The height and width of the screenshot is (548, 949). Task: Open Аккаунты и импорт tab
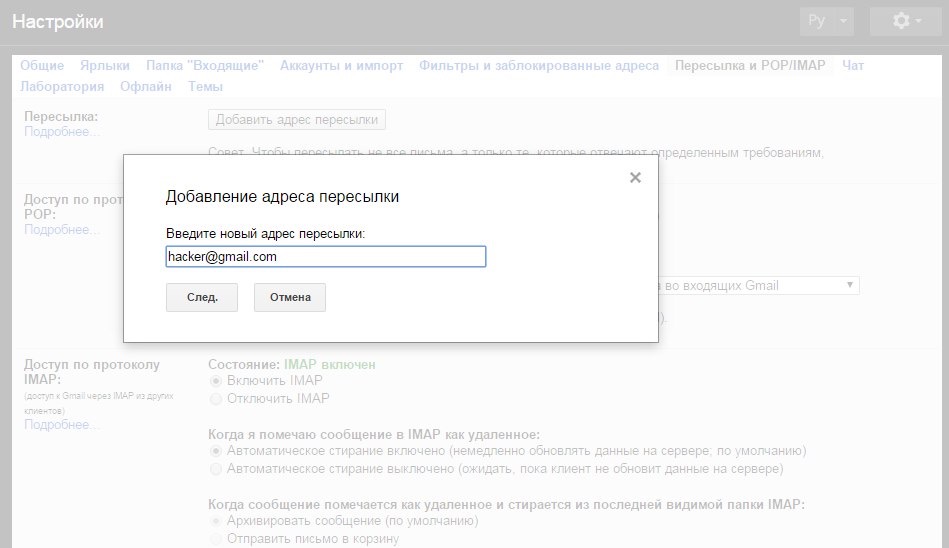click(x=341, y=65)
